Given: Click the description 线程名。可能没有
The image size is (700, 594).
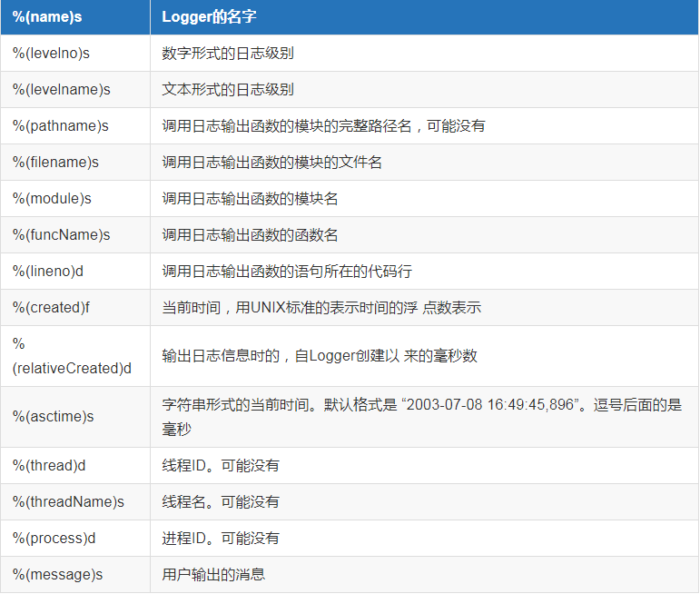Looking at the screenshot, I should [x=221, y=502].
